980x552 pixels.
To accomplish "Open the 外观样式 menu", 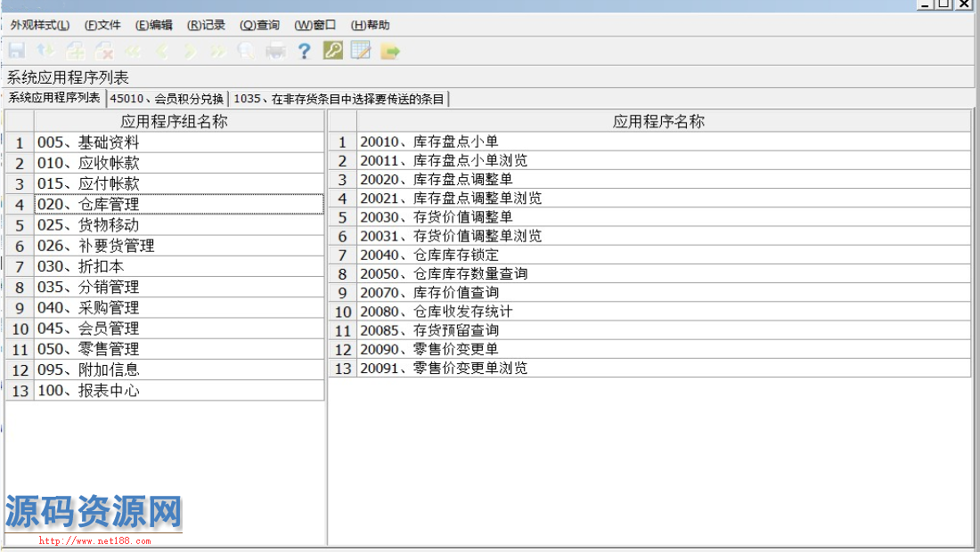I will tap(40, 25).
